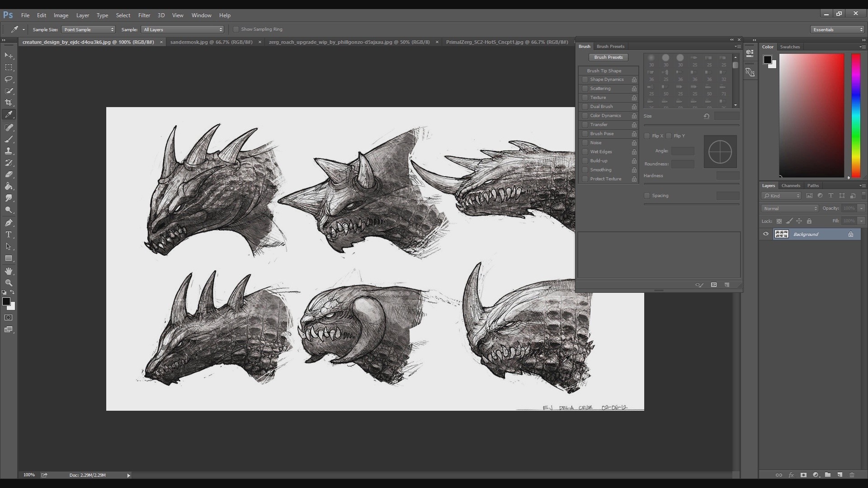The width and height of the screenshot is (868, 488).
Task: Select the Pen tool
Action: 9,223
